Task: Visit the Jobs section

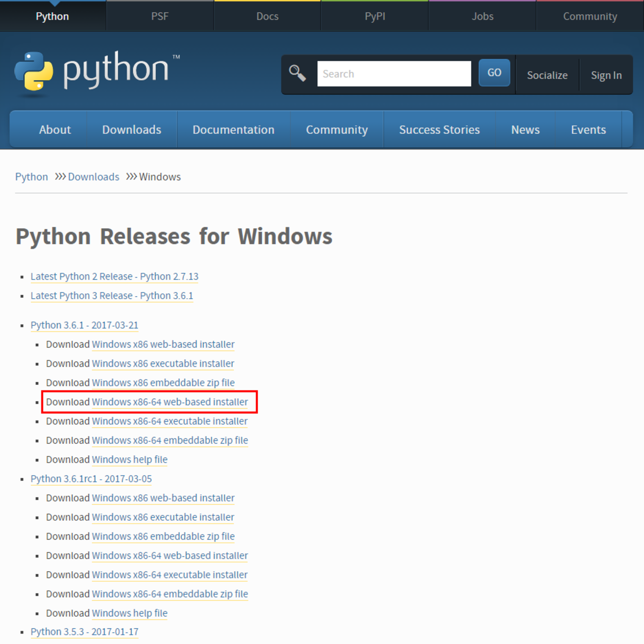Action: (x=482, y=16)
